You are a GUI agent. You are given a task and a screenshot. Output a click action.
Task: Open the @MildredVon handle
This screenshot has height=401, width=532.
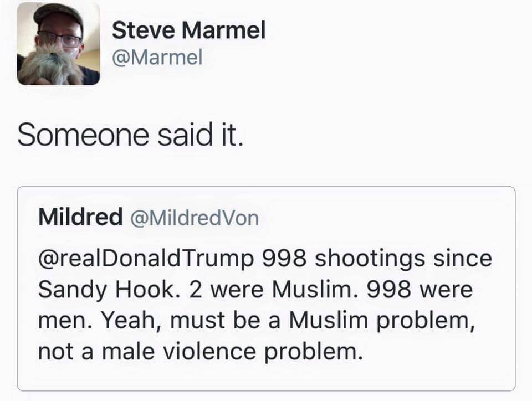(x=195, y=218)
